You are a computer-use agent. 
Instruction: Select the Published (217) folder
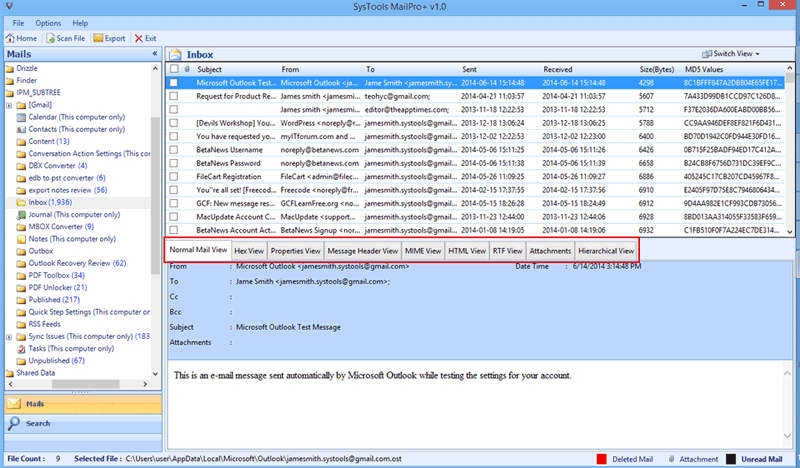pyautogui.click(x=54, y=300)
